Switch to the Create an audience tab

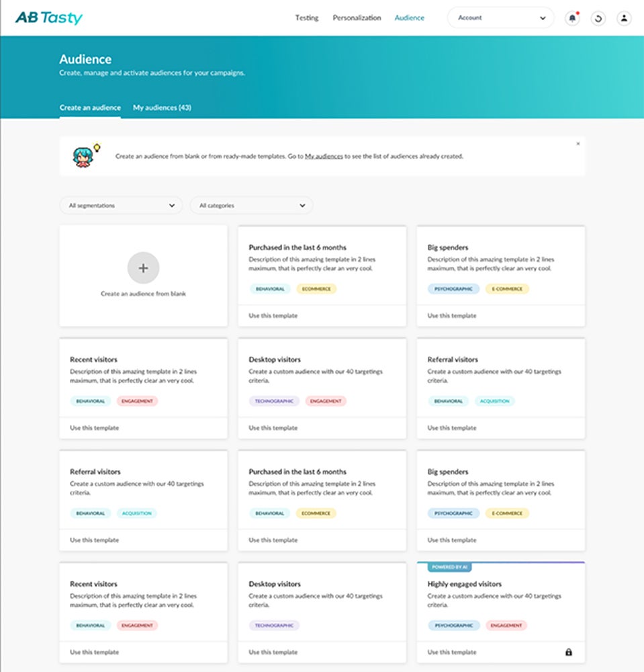point(90,108)
